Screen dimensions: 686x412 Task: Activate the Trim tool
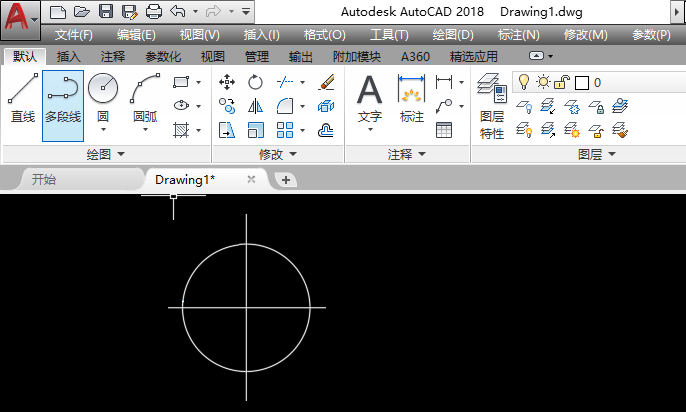click(x=285, y=82)
